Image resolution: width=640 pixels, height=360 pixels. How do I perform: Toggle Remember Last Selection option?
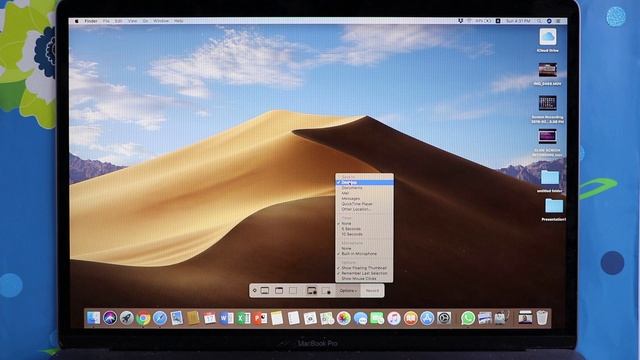tap(364, 273)
